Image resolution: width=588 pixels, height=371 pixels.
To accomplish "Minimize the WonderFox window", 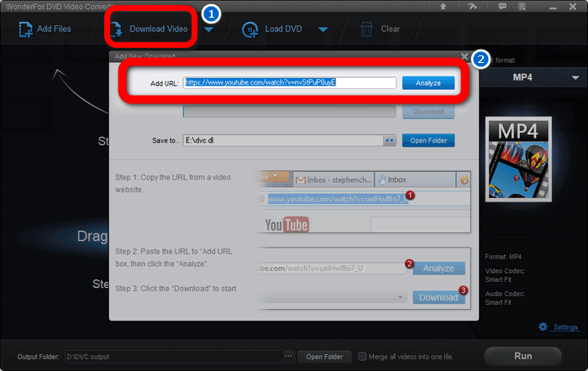I will point(553,7).
